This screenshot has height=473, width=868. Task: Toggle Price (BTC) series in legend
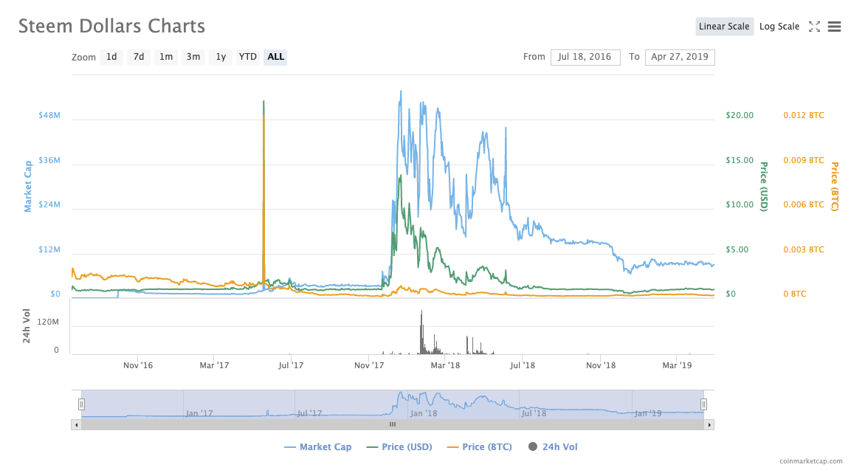480,447
